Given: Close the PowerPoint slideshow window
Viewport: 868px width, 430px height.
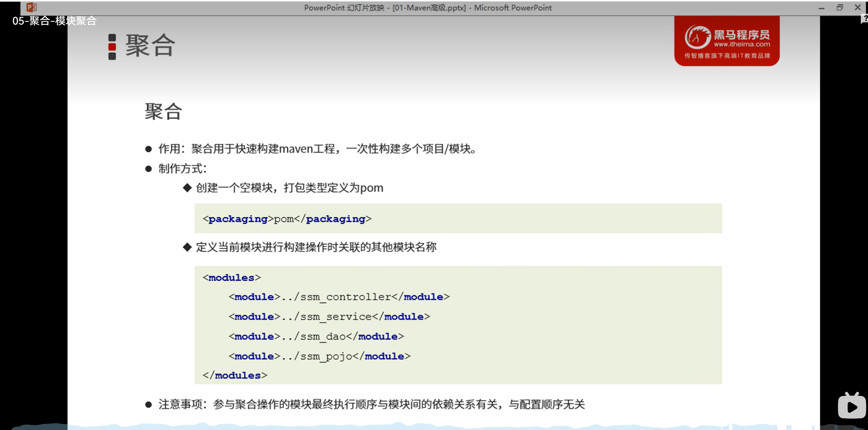Looking at the screenshot, I should (858, 8).
